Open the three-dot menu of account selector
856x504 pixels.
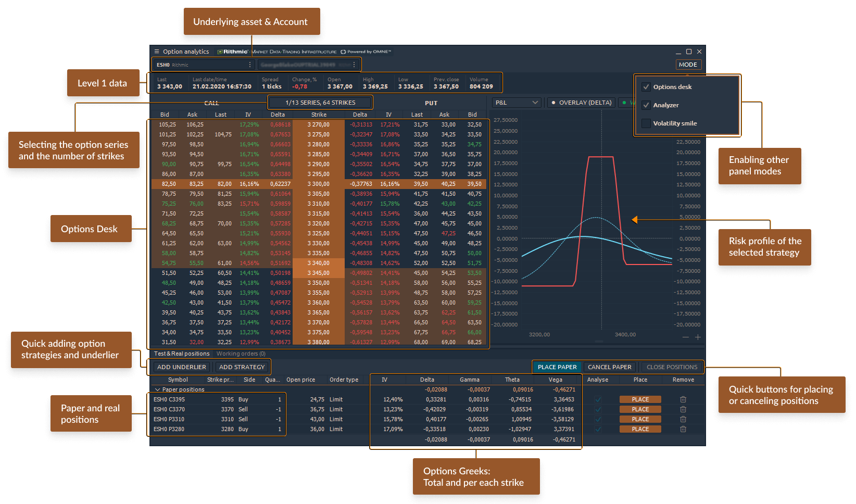point(354,65)
